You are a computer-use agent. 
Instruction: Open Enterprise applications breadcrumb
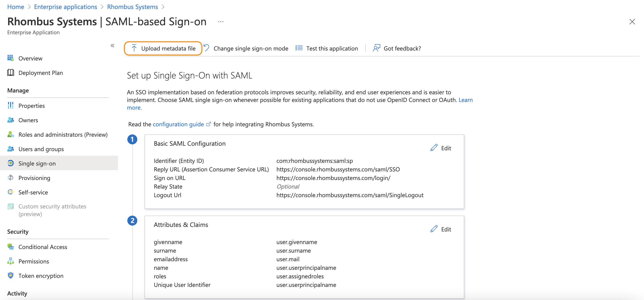[65, 7]
